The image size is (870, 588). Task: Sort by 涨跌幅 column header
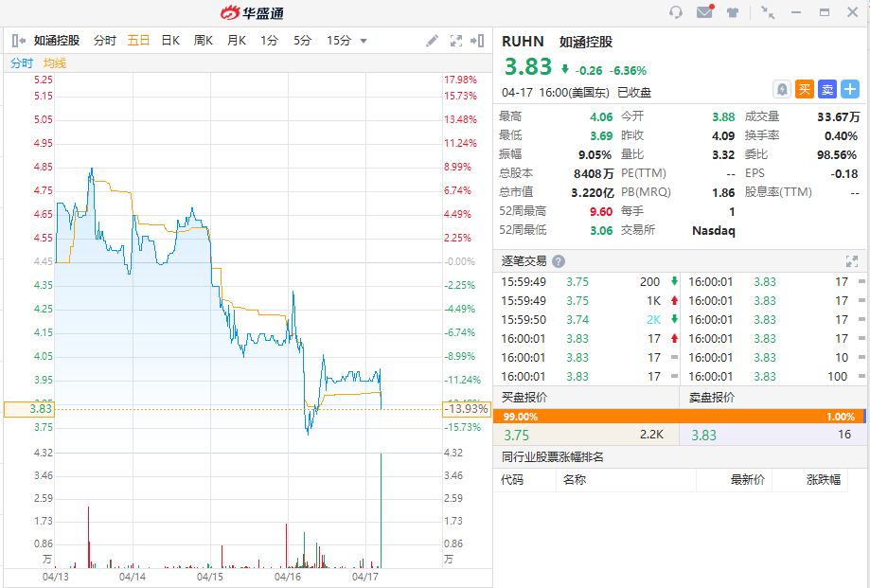tap(824, 479)
